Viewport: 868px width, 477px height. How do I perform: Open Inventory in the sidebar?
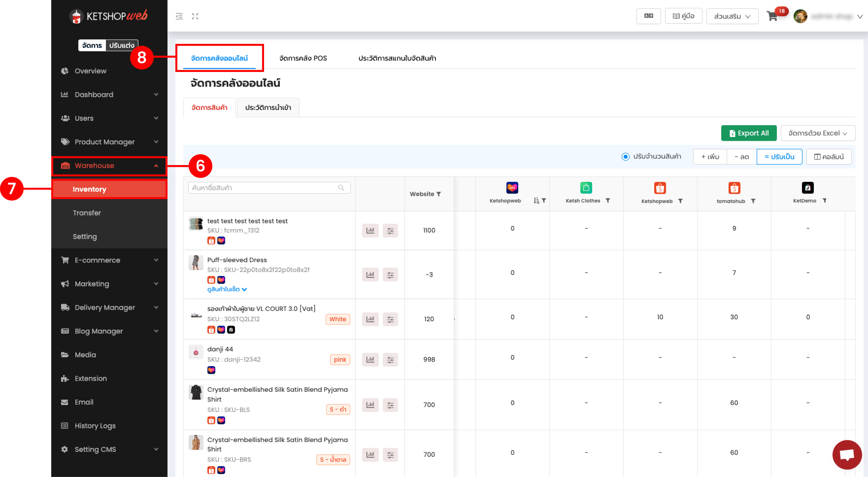point(109,189)
